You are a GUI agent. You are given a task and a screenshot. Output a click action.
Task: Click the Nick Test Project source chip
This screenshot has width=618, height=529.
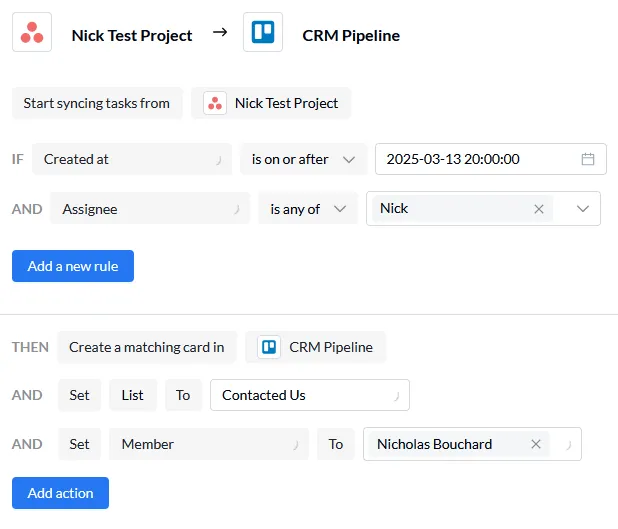(272, 103)
